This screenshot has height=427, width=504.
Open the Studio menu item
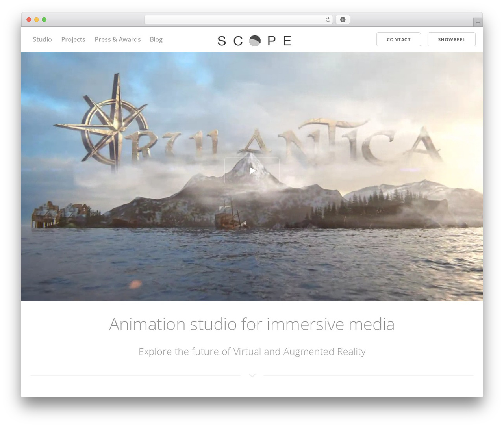42,39
